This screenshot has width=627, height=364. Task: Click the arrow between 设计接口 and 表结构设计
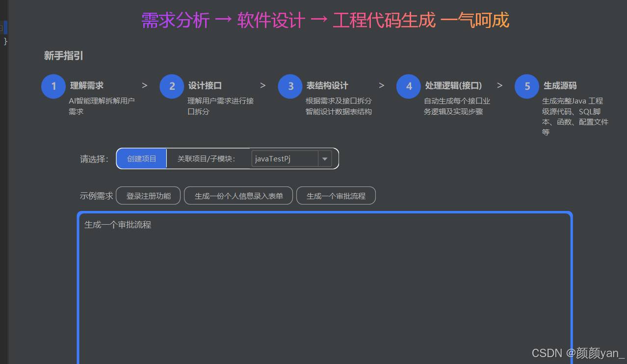click(x=263, y=85)
